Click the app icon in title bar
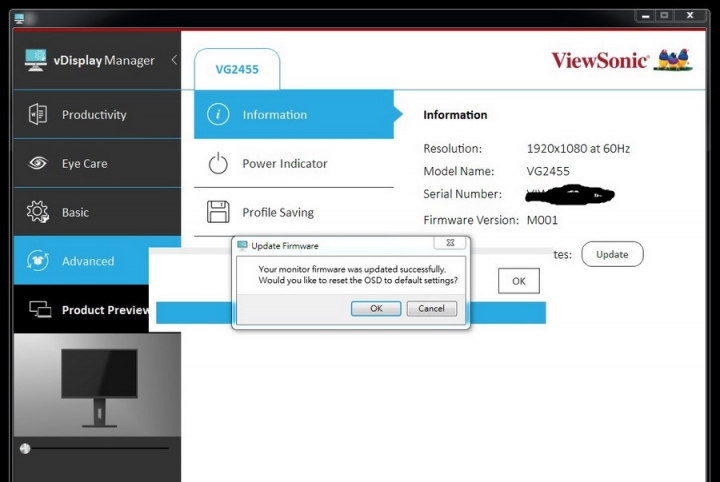The height and width of the screenshot is (482, 720). 19,18
